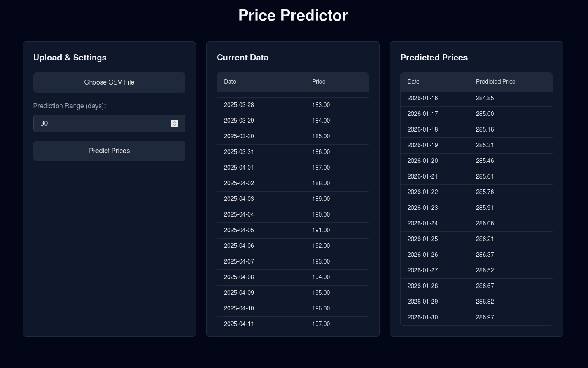Click the Upload & Settings panel heading

click(70, 58)
